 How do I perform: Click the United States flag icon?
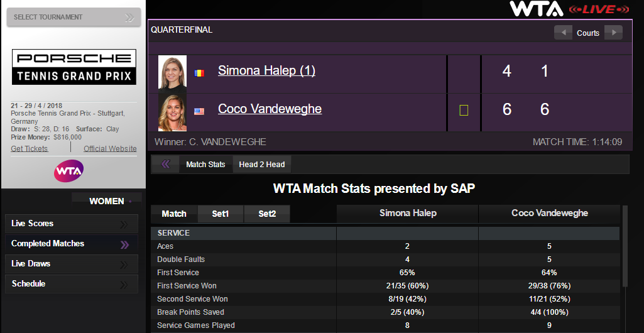coord(199,111)
